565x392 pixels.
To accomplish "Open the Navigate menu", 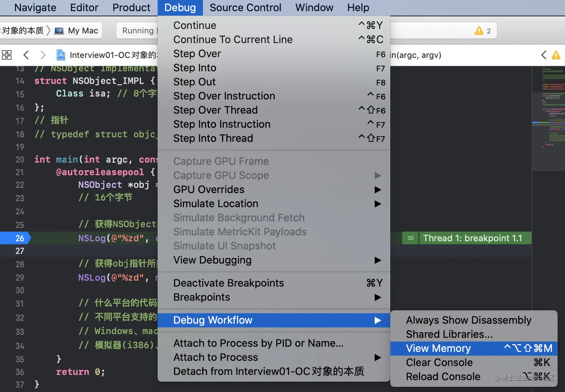I will click(35, 7).
